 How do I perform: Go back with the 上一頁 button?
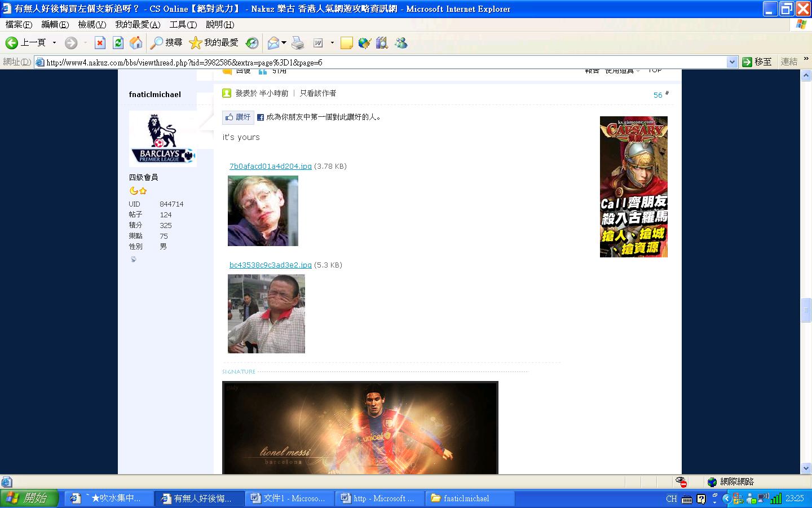pos(25,43)
